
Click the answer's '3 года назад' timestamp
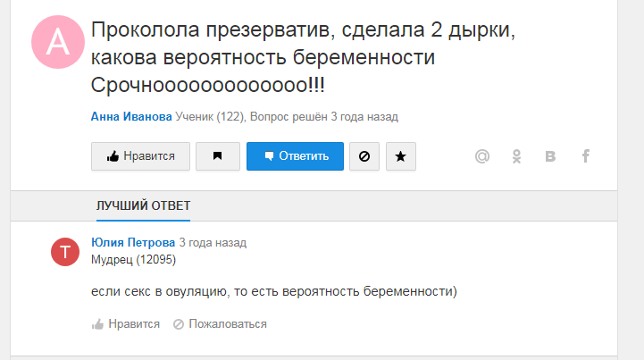tap(213, 242)
